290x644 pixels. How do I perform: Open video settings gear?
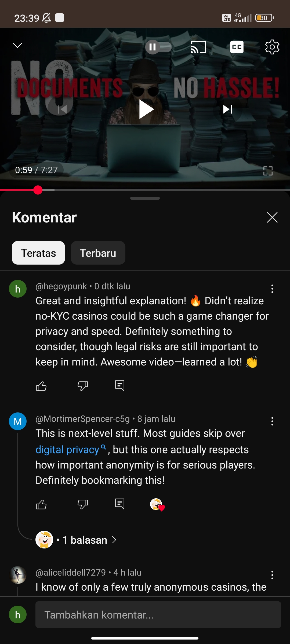(272, 47)
